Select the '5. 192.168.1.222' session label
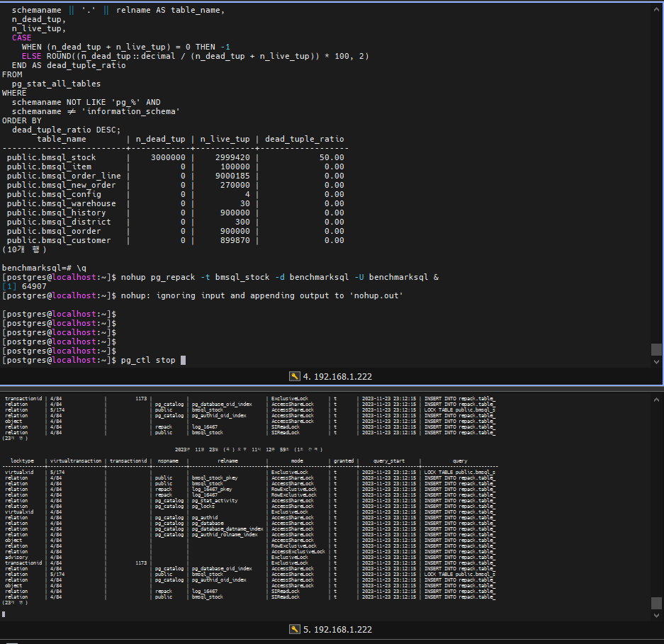664x644 pixels. (337, 629)
